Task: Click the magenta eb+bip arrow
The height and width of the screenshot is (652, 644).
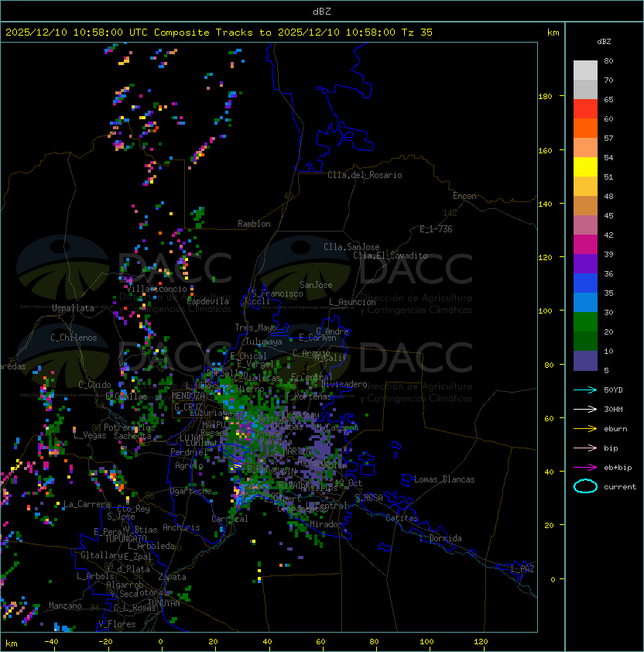Action: coord(585,468)
